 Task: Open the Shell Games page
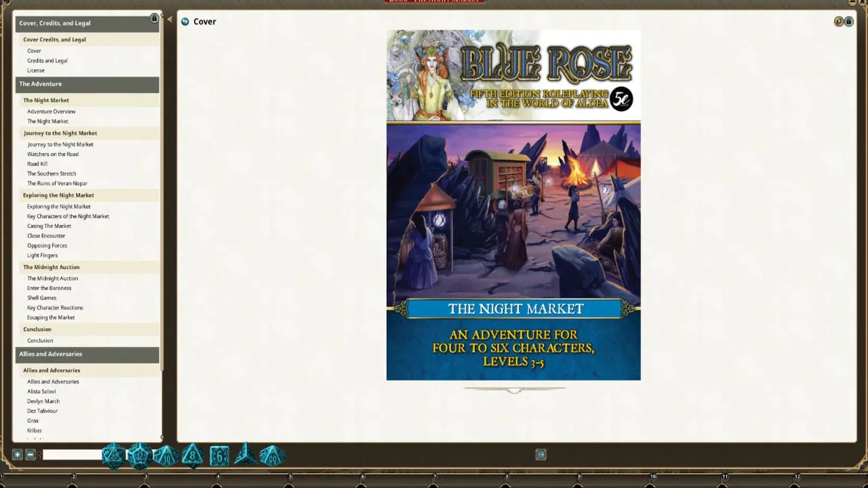(x=42, y=298)
